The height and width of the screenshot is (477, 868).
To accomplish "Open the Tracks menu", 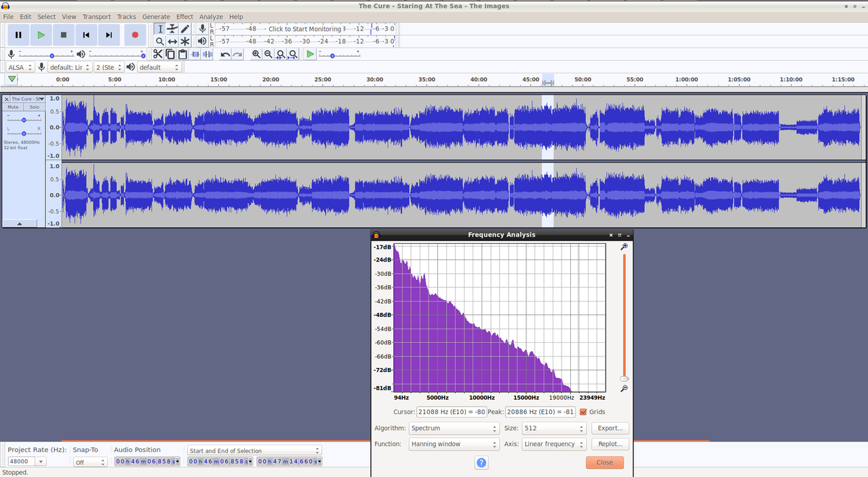I will 126,16.
